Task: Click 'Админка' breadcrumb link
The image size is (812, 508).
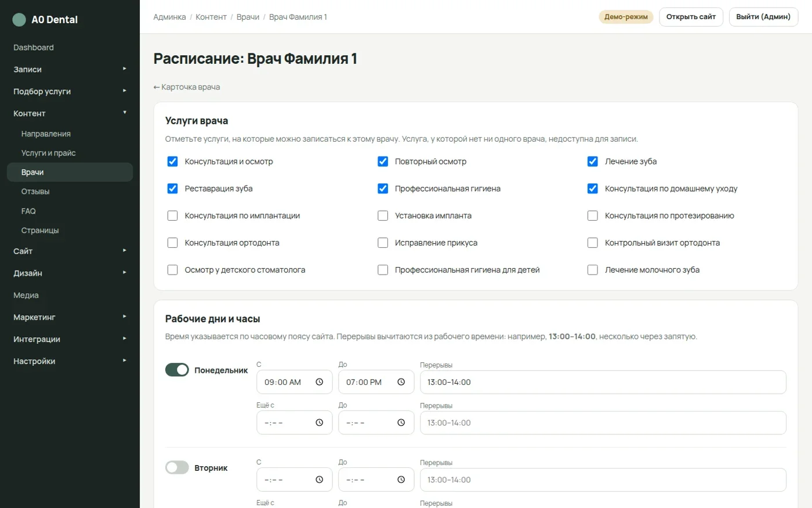Action: tap(169, 17)
